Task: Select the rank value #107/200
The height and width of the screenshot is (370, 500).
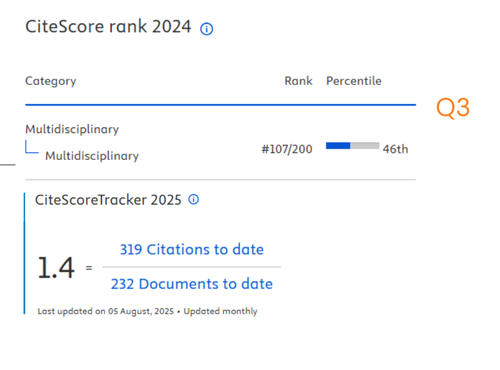Action: click(x=287, y=149)
